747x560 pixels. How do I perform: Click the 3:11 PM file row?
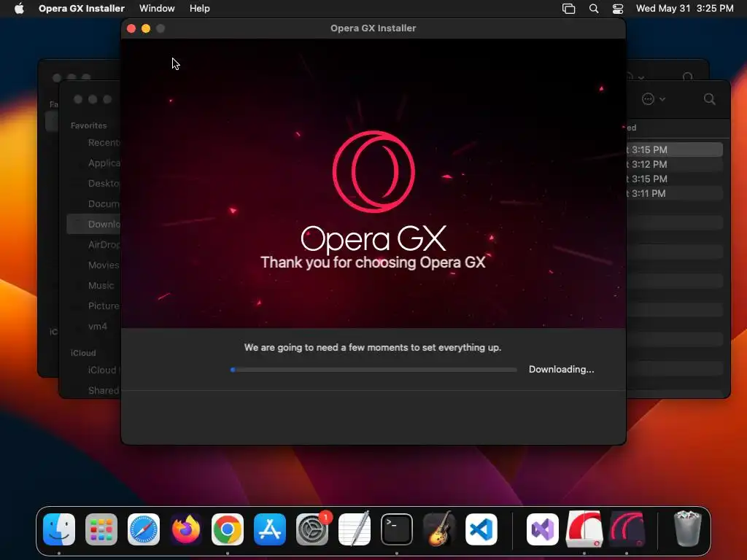point(675,193)
